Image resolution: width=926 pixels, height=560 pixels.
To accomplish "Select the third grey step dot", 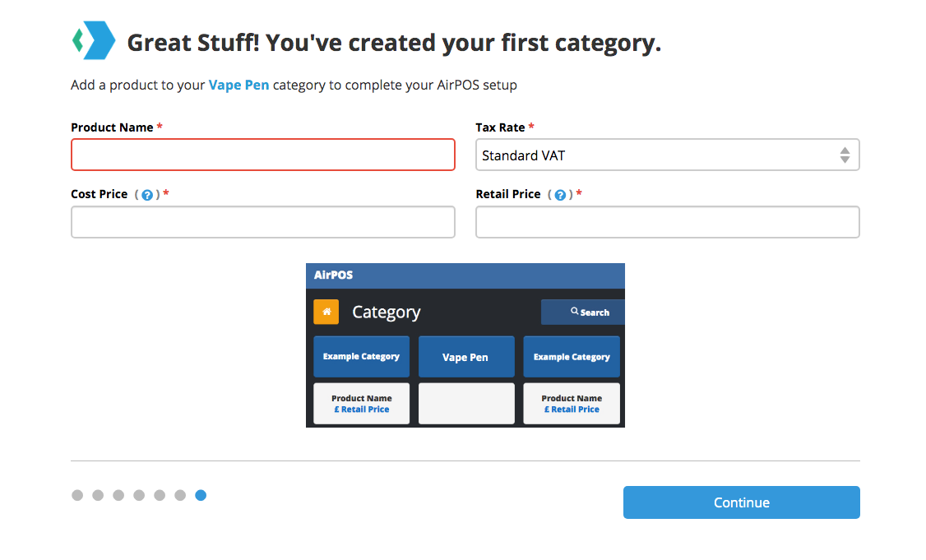I will click(118, 495).
